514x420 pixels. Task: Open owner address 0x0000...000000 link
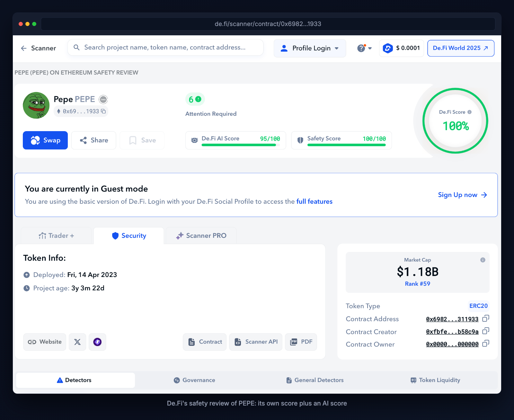(452, 344)
